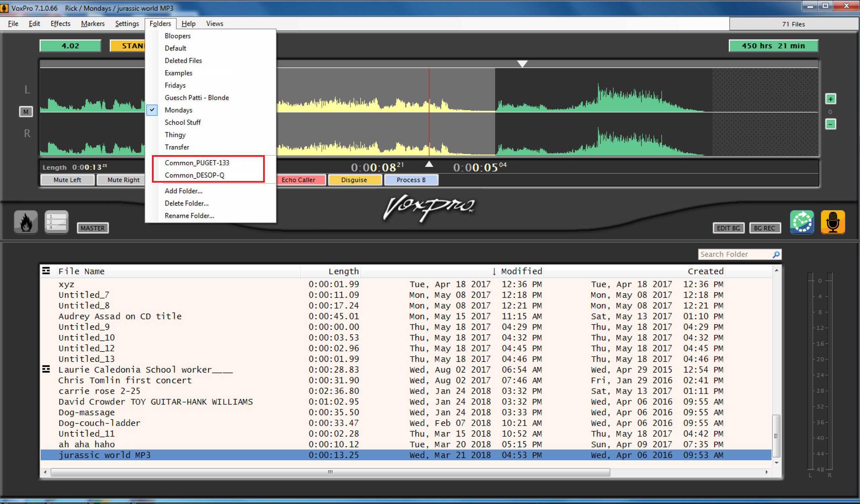Screen dimensions: 860x504
Task: Click the magnifier in the Search Folder box
Action: tap(776, 254)
